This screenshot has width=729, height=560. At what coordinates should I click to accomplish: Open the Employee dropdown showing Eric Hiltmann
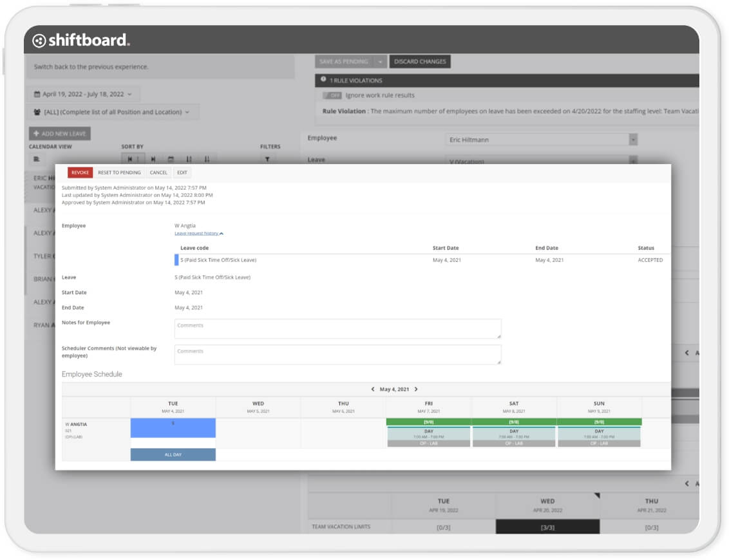click(541, 140)
